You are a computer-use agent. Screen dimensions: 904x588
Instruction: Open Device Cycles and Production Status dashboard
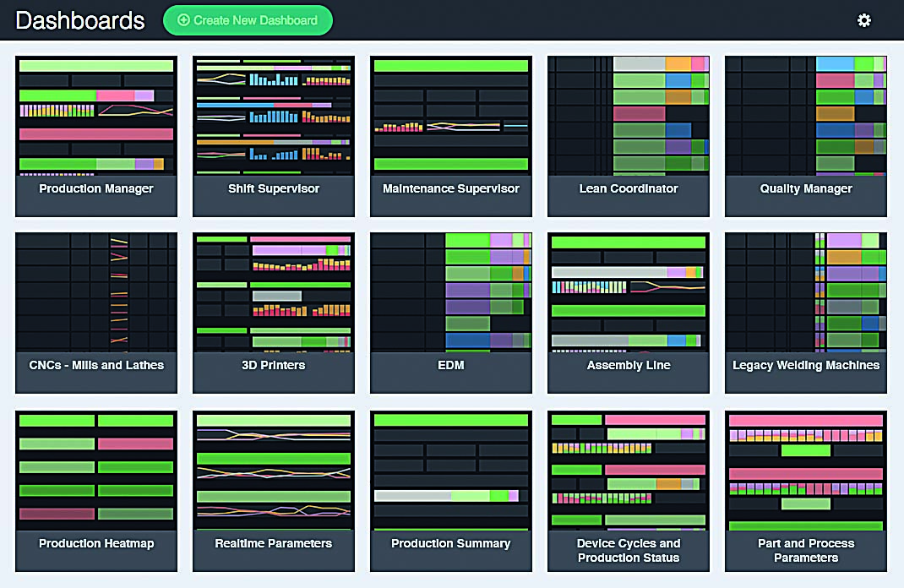click(629, 491)
